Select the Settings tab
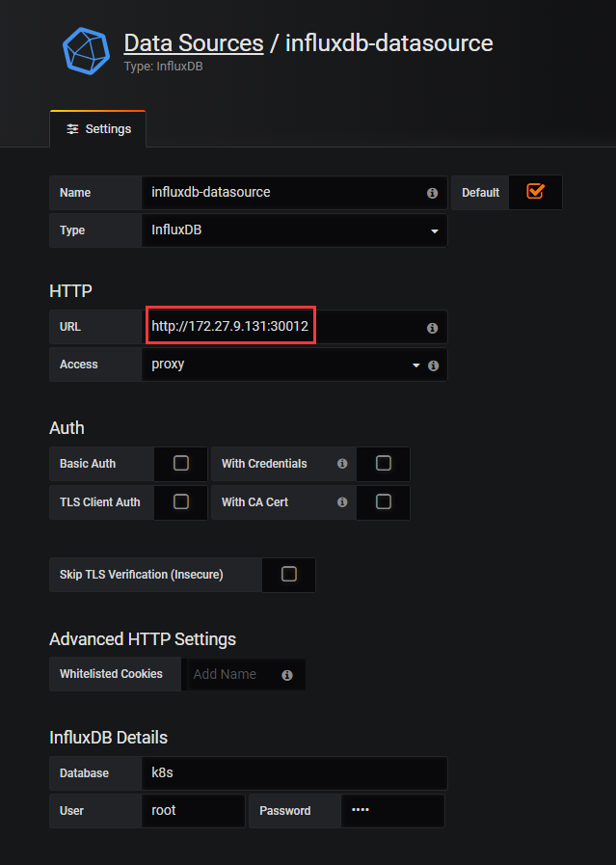The height and width of the screenshot is (865, 616). click(98, 129)
